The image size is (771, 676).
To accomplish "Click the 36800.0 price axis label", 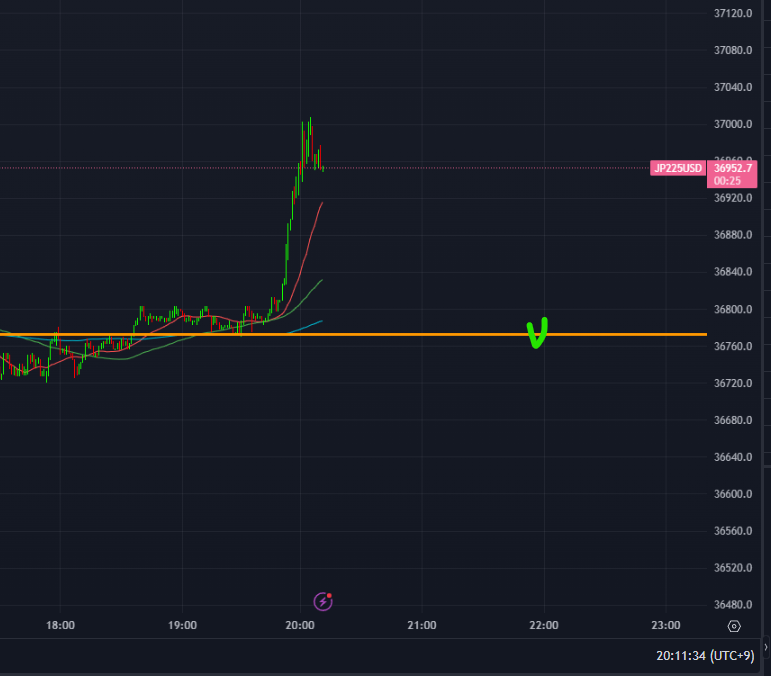I will point(733,309).
